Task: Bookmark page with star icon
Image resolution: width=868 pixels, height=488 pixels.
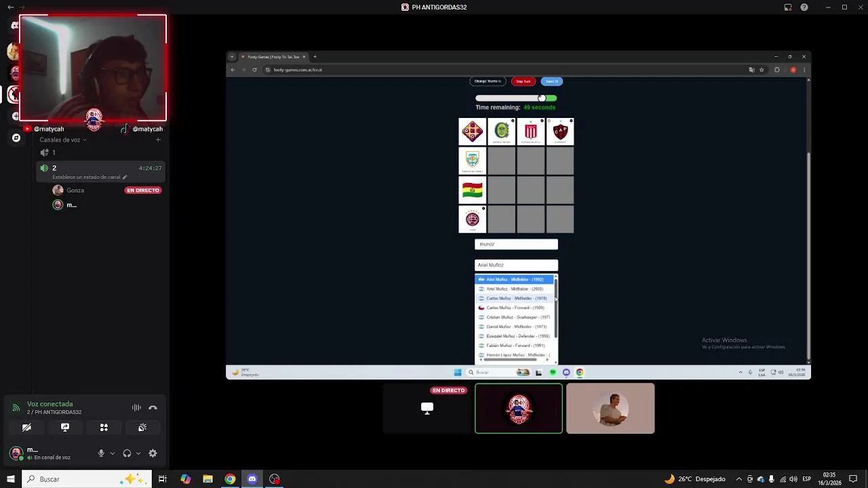Action: tap(762, 70)
